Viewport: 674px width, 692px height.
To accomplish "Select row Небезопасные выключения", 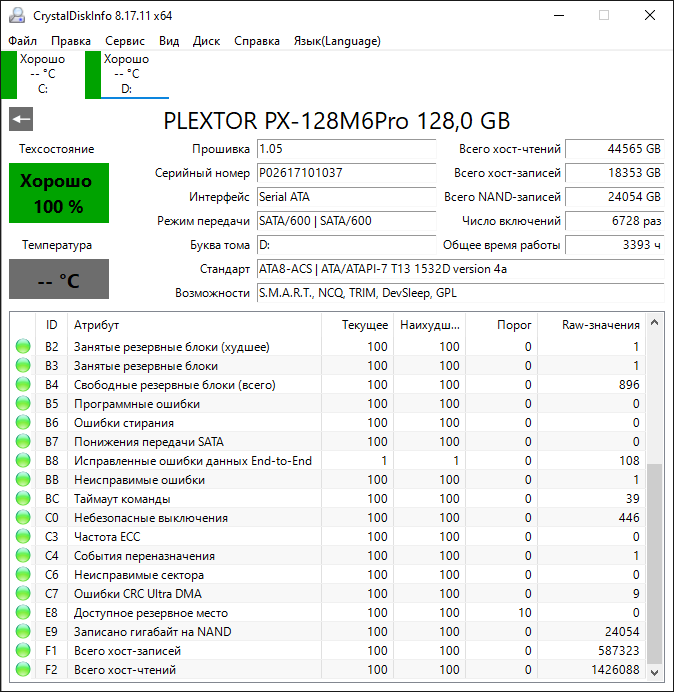I will 328,517.
